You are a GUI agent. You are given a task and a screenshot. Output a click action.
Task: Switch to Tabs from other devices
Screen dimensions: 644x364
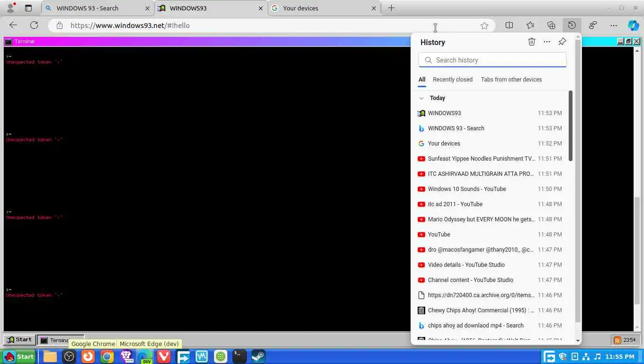click(x=511, y=80)
